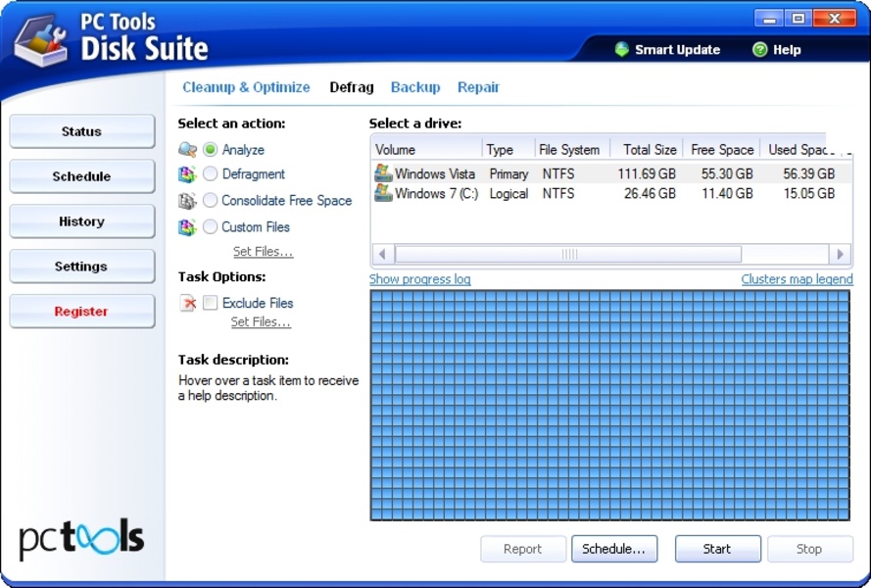This screenshot has width=871, height=588.
Task: Click the Windows Vista drive icon
Action: point(383,173)
